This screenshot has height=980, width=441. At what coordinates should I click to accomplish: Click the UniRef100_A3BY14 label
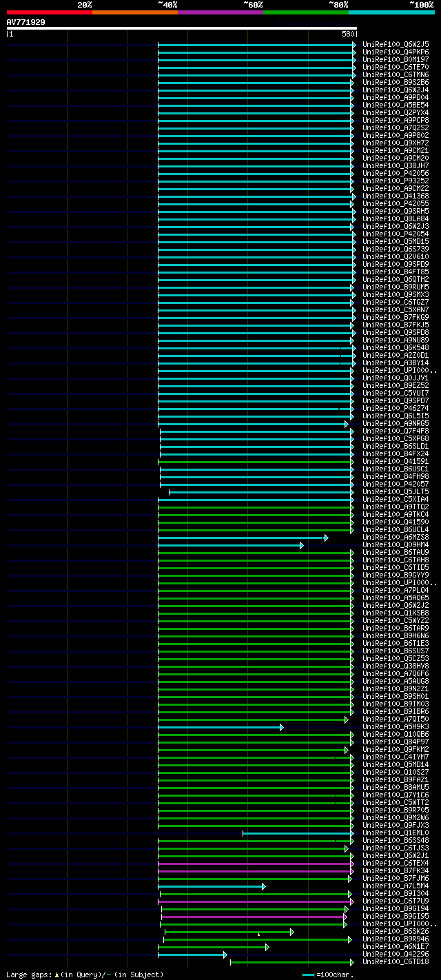[396, 363]
